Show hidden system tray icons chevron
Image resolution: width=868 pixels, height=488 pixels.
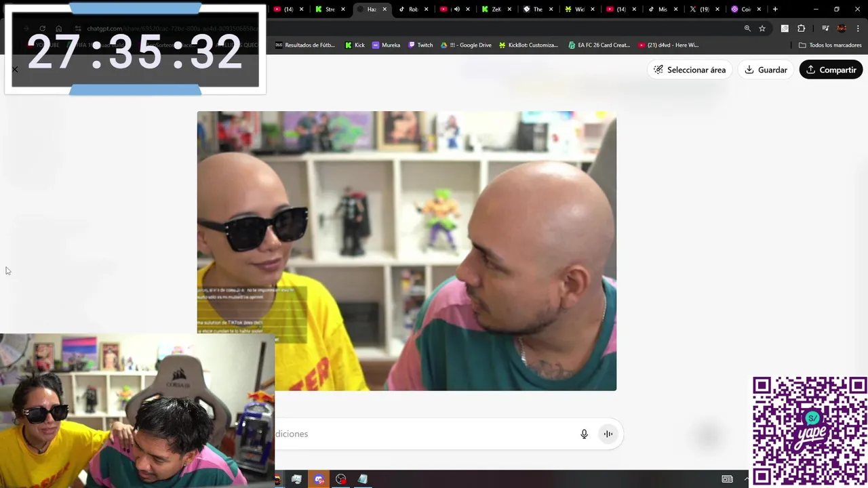pyautogui.click(x=746, y=479)
